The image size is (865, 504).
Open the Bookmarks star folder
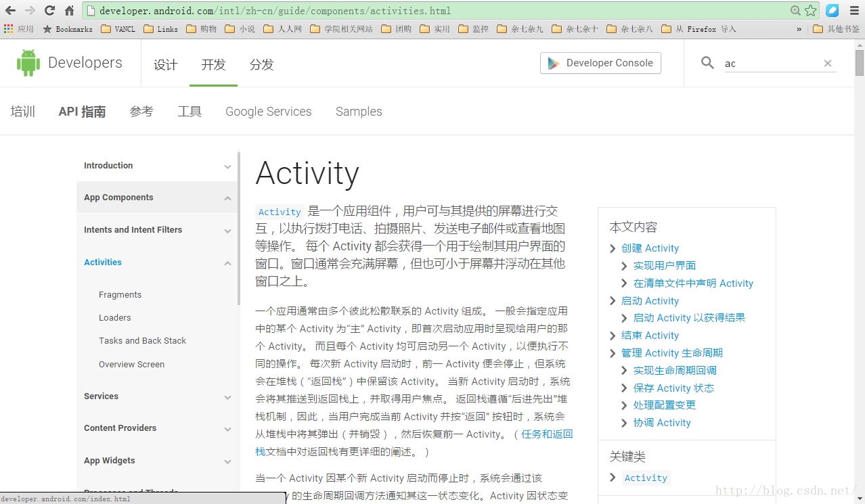[68, 29]
